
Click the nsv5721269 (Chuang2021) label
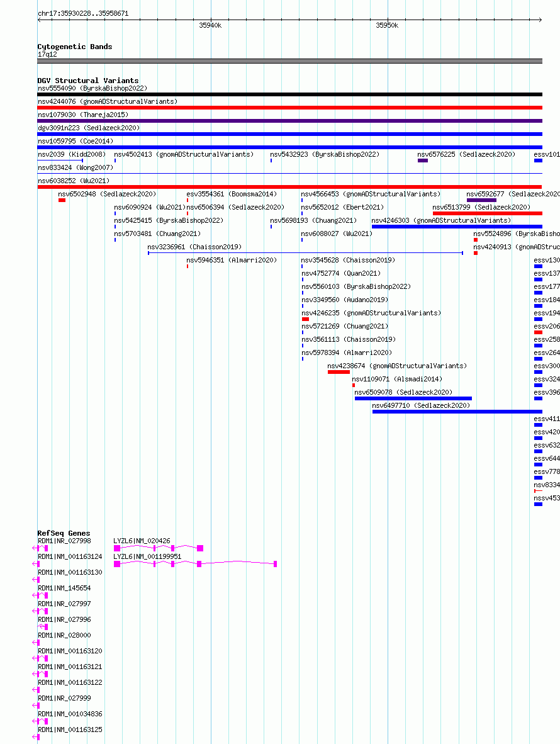click(x=345, y=327)
